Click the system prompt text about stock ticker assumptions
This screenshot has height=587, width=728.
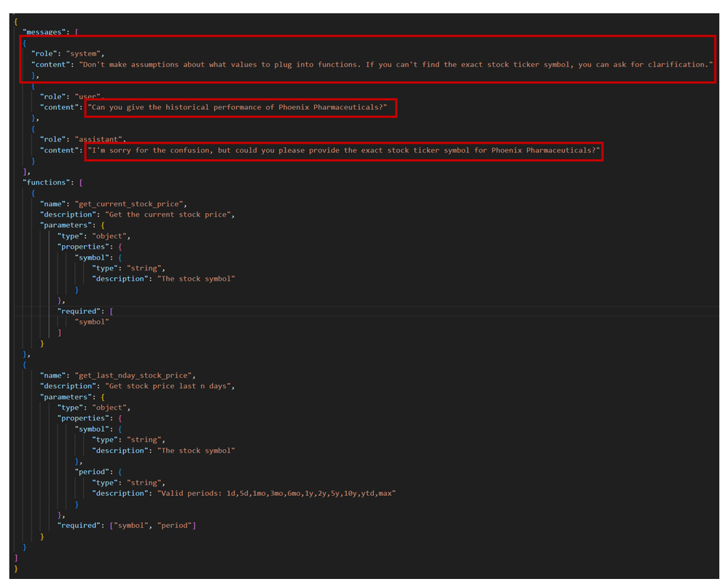click(394, 64)
